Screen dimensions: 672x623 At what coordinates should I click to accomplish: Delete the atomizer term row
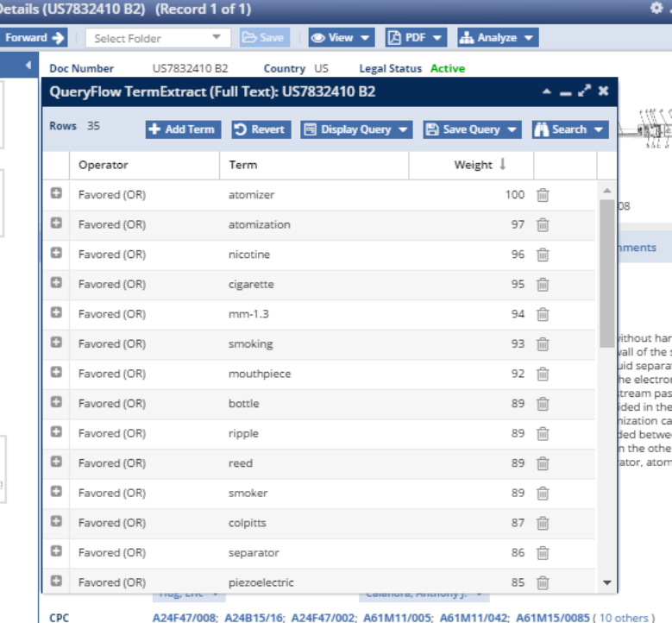[543, 195]
